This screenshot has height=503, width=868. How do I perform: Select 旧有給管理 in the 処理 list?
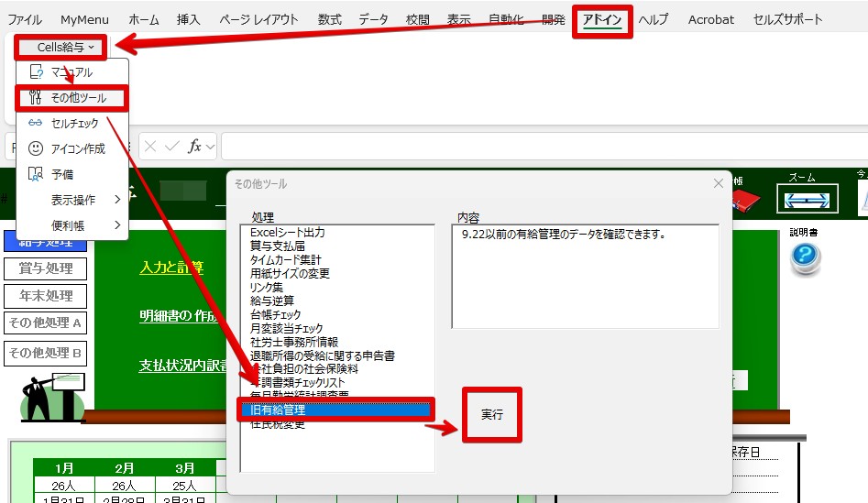pyautogui.click(x=279, y=410)
